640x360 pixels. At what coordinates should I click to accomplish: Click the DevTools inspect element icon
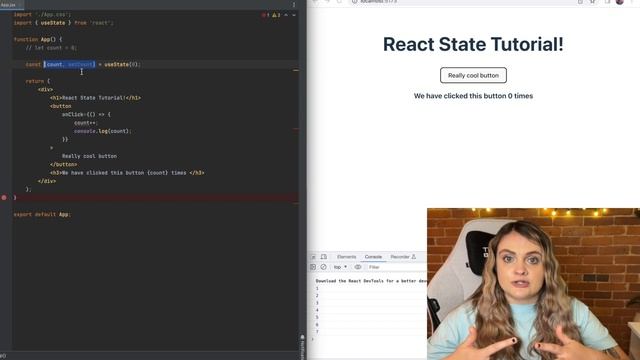(x=313, y=257)
